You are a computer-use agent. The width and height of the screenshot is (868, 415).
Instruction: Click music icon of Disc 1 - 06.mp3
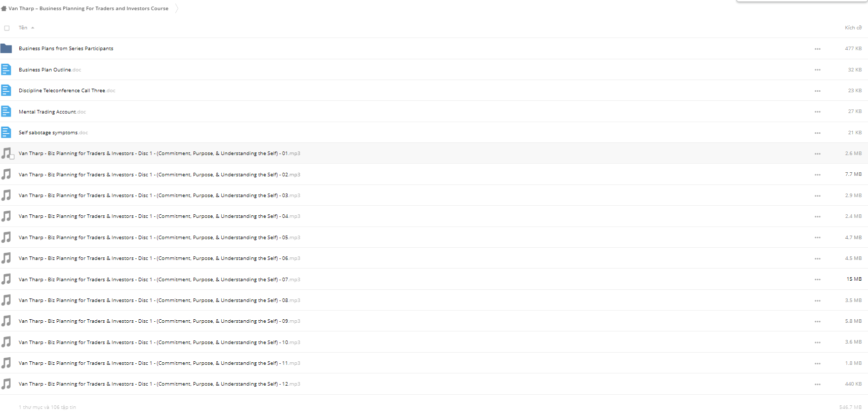[x=6, y=258]
